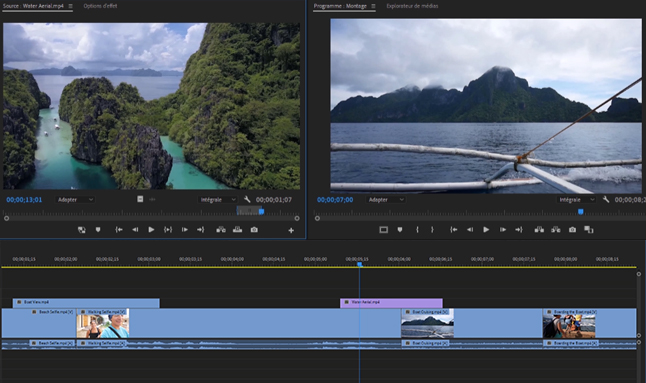Select the Walking Selfie.mp4 video clip thumbnail
The image size is (646, 383).
pyautogui.click(x=103, y=323)
